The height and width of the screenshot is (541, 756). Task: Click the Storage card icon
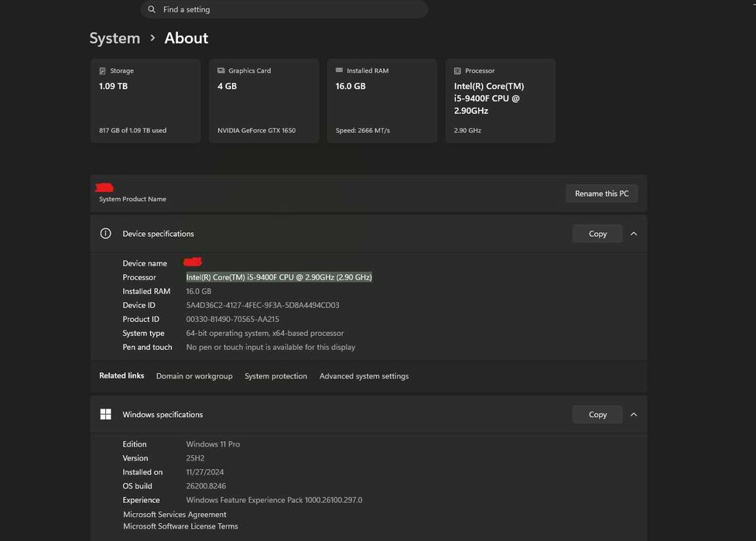[102, 71]
